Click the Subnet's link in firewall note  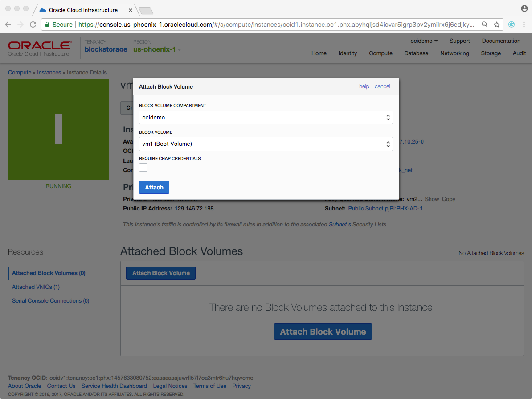pyautogui.click(x=340, y=224)
